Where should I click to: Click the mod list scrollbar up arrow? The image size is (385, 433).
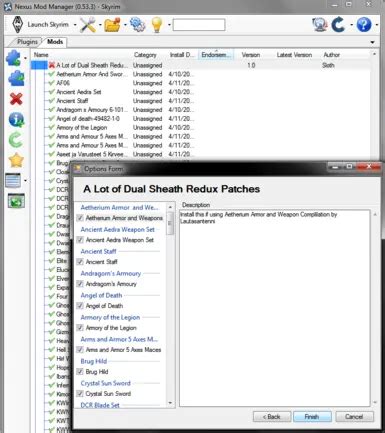[374, 54]
